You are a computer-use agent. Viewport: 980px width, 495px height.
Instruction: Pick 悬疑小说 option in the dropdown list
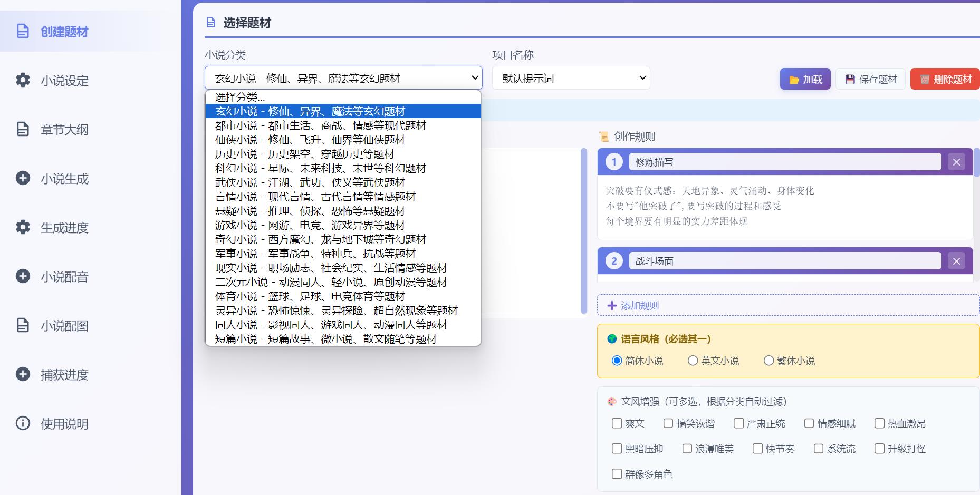310,211
